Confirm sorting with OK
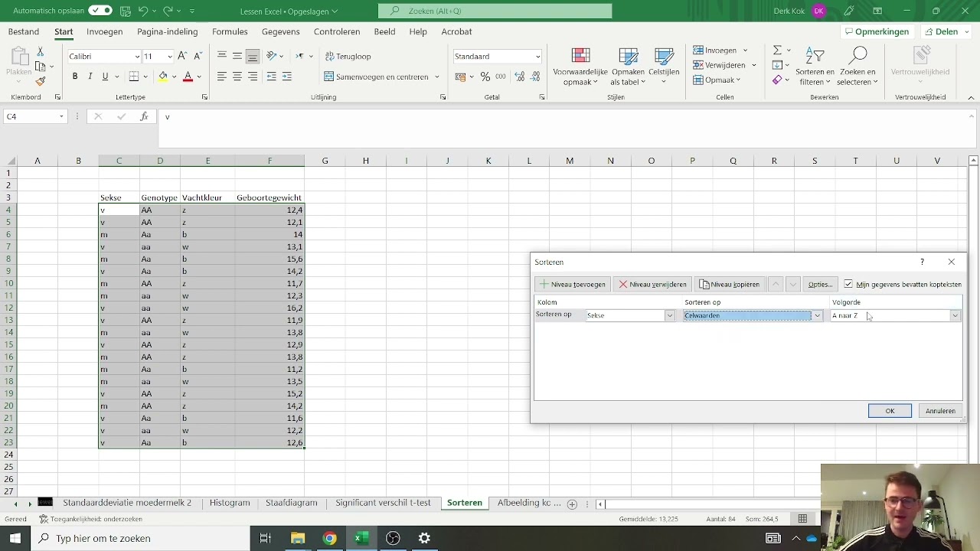Screen dimensions: 980x551 pyautogui.click(x=890, y=411)
